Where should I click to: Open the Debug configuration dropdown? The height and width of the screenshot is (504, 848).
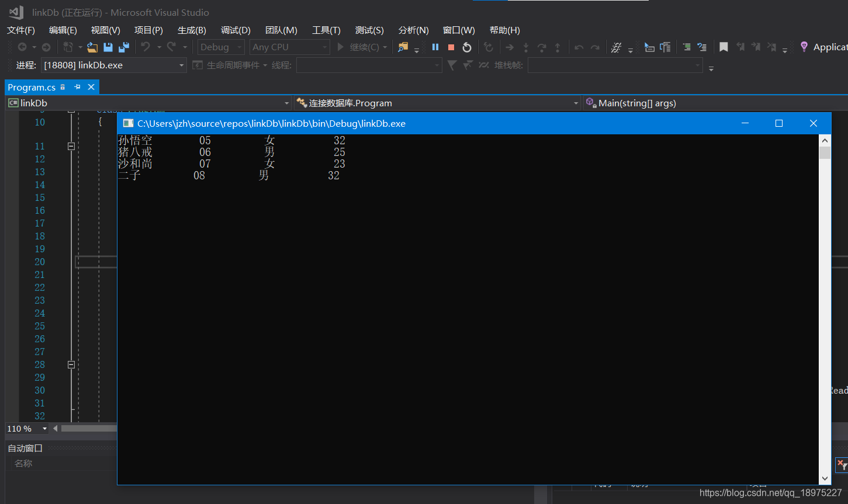point(221,47)
